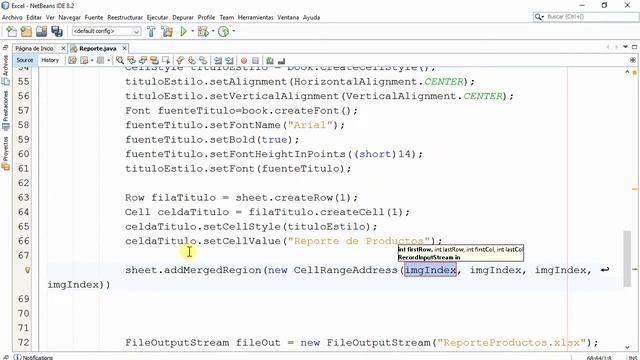Viewport: 640px width, 360px height.
Task: Click the Find Previous Occurrence icon
Action: (x=131, y=60)
